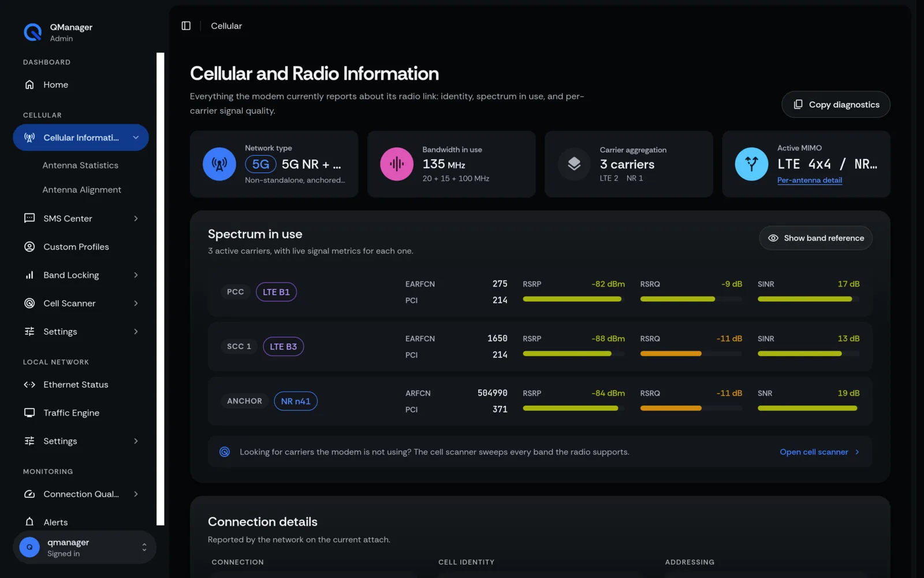
Task: Click the Alerts bell icon
Action: click(x=29, y=522)
